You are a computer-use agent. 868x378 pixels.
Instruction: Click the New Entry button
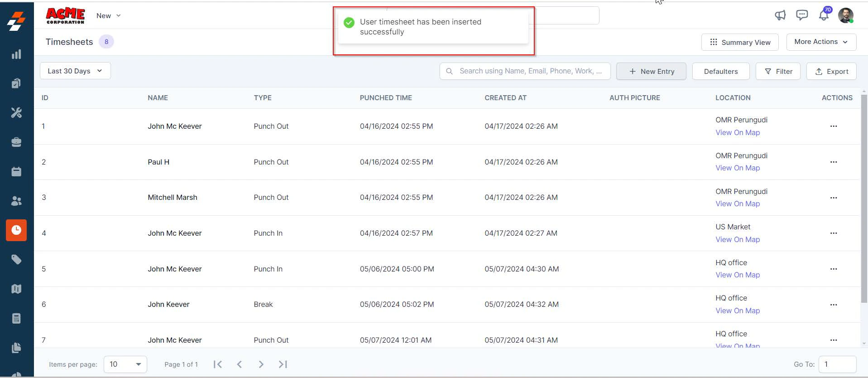tap(651, 71)
